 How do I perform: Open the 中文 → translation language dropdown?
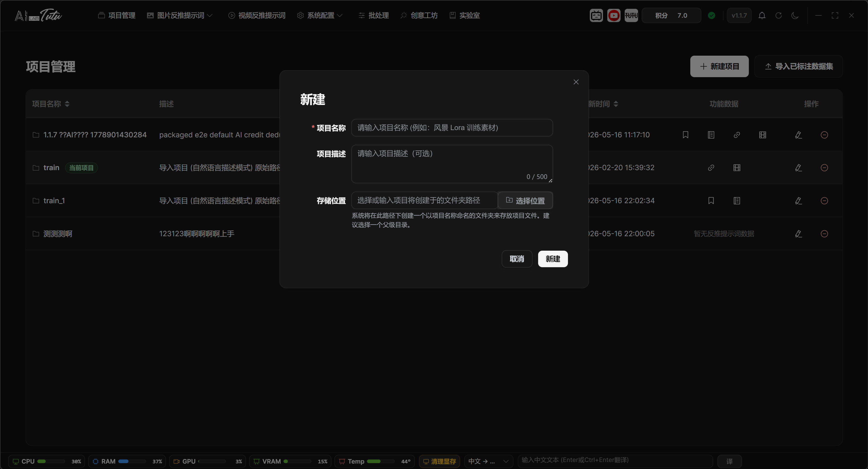488,461
